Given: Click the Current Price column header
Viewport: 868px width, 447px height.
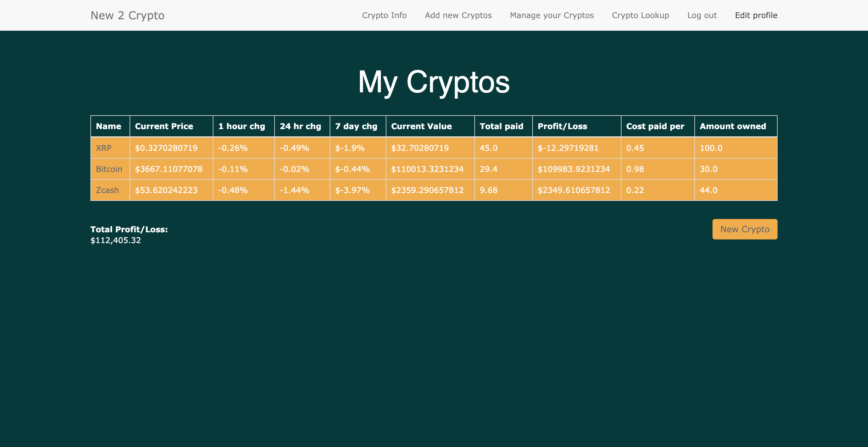Looking at the screenshot, I should click(164, 126).
